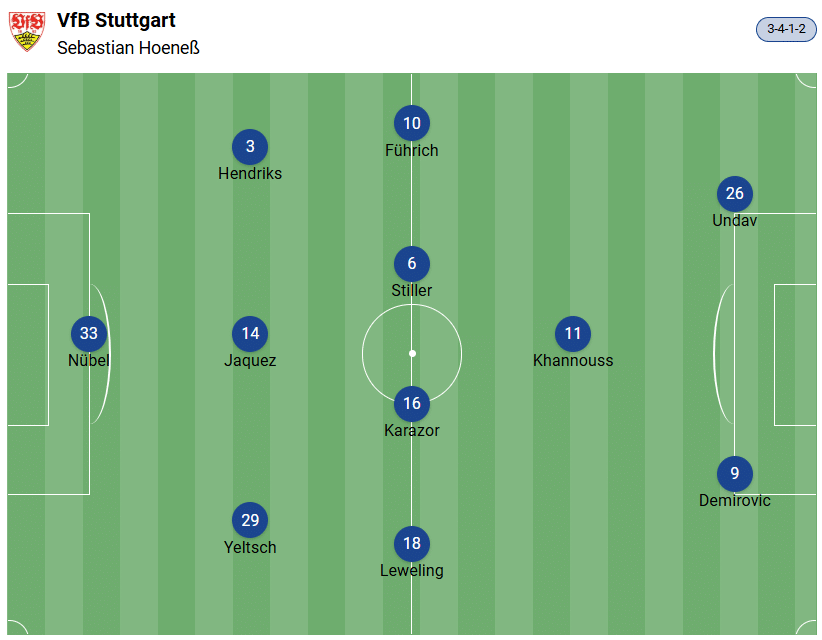Select the number 33 Nübel player marker
This screenshot has width=822, height=640.
[x=89, y=334]
